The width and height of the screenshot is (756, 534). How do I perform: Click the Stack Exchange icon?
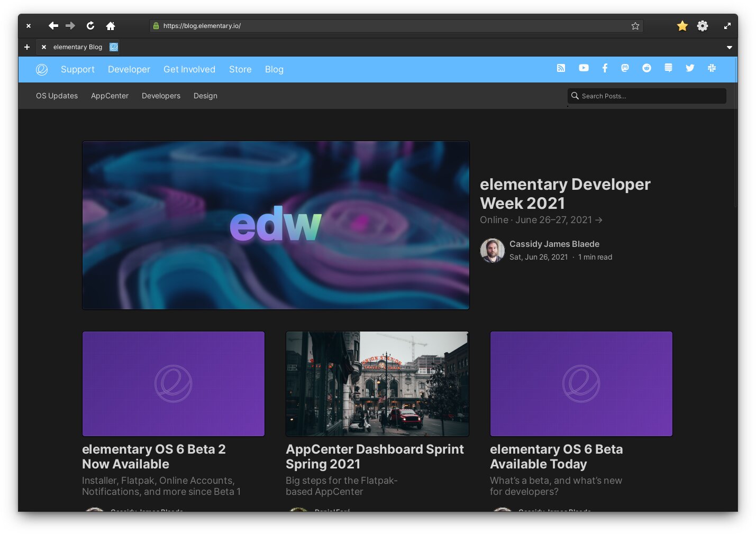pos(668,68)
